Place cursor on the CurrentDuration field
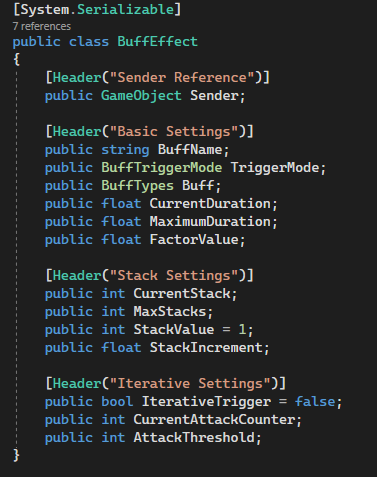This screenshot has width=377, height=477. (x=210, y=204)
